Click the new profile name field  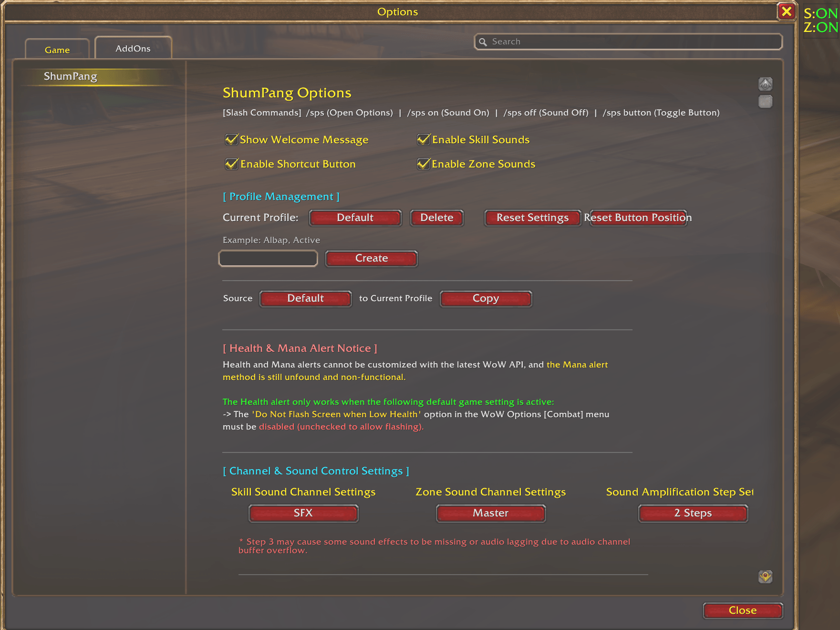tap(268, 258)
